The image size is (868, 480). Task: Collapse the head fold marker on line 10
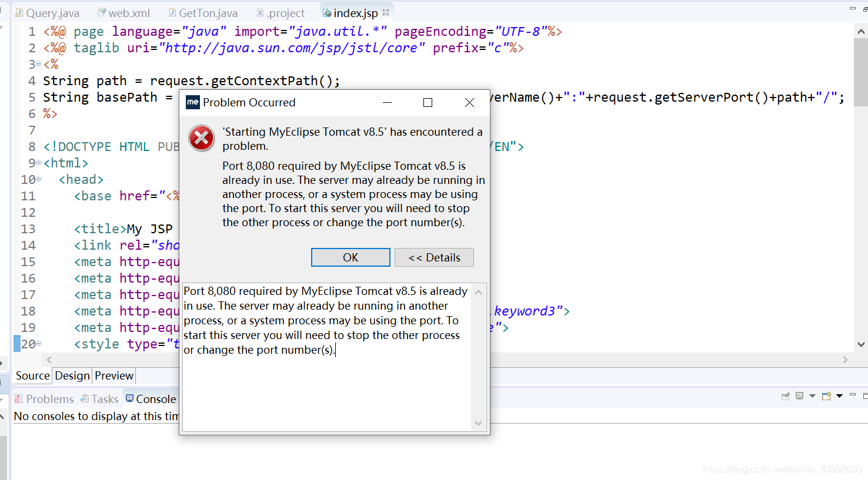point(39,179)
